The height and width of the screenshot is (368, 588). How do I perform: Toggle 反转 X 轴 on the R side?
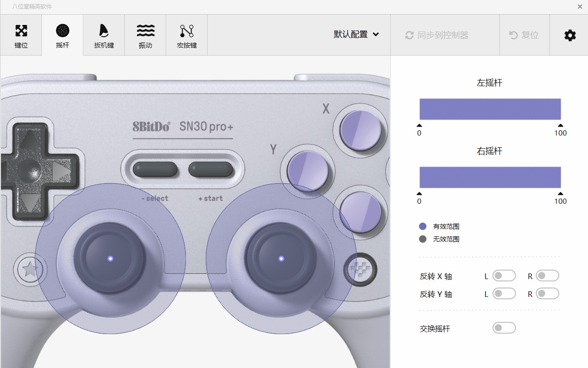pyautogui.click(x=548, y=276)
